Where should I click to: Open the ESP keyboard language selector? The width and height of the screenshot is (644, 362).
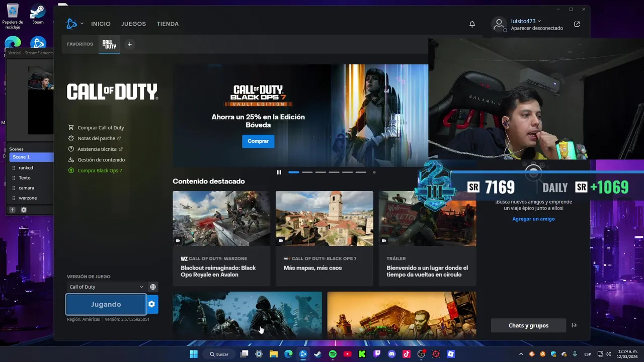[588, 354]
